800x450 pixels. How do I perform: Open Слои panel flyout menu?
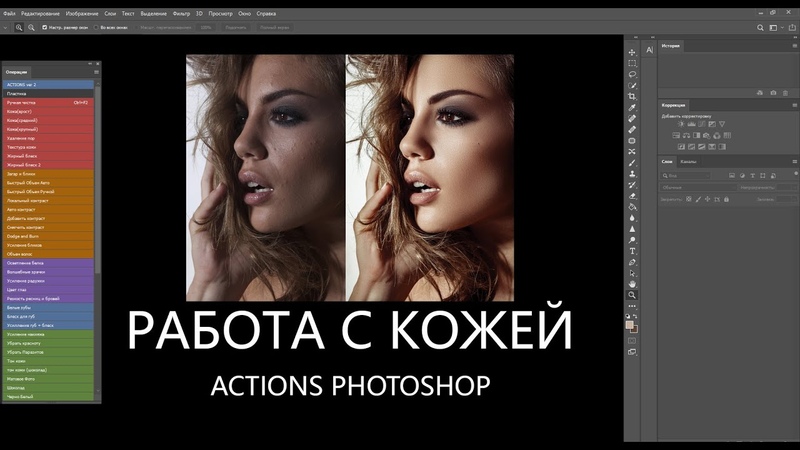click(x=794, y=162)
